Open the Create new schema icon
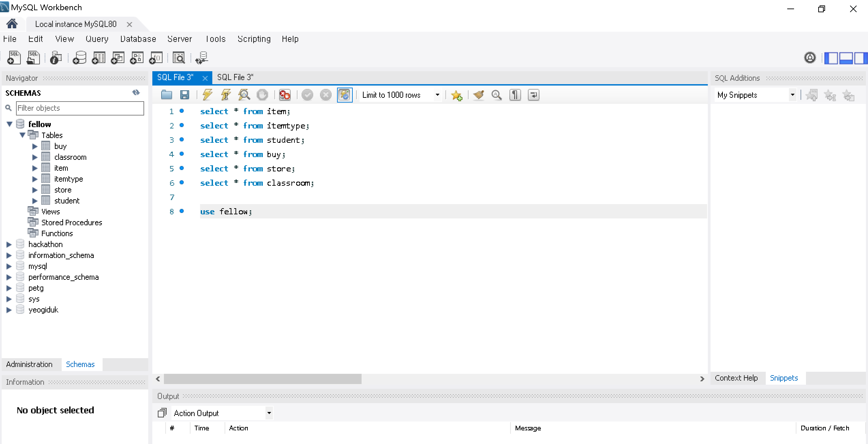The width and height of the screenshot is (868, 444). (80, 58)
